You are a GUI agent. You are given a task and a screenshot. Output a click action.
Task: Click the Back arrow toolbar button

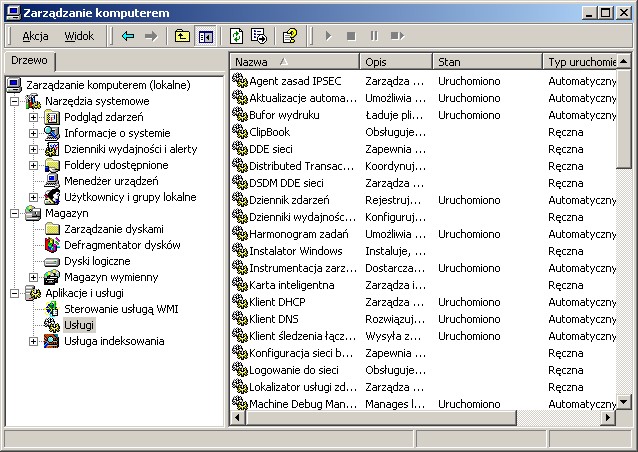128,36
